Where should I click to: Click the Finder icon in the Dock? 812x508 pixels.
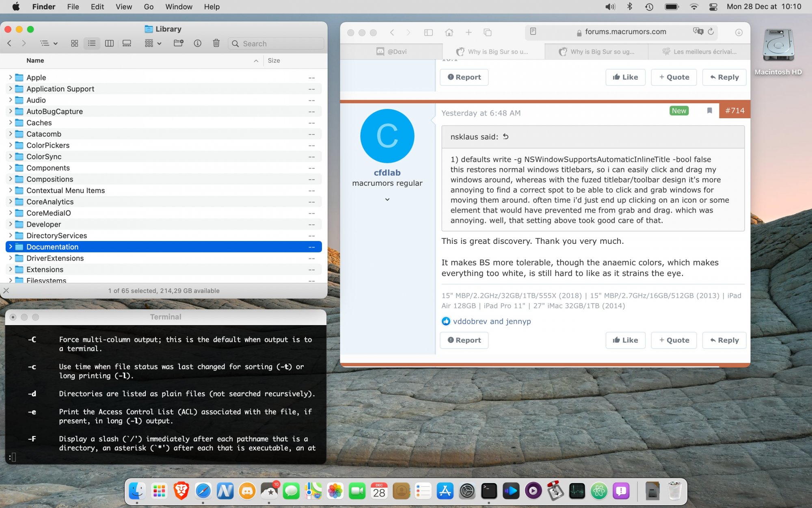137,491
